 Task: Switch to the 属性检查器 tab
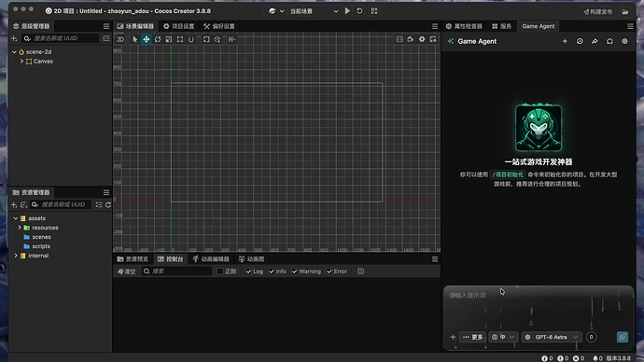click(464, 26)
